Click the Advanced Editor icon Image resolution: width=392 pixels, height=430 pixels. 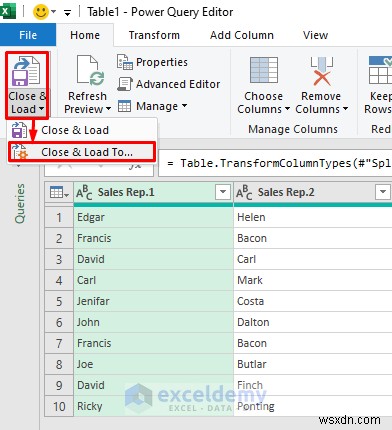[x=125, y=84]
